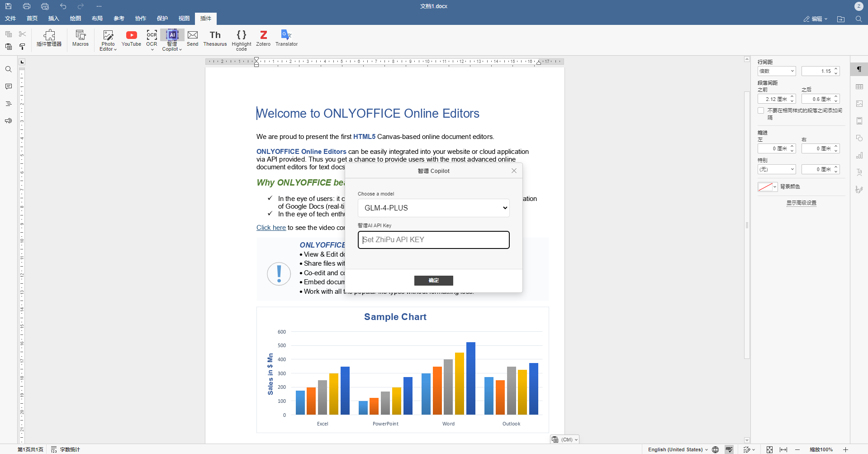Click the zoom out minus button

(797, 449)
